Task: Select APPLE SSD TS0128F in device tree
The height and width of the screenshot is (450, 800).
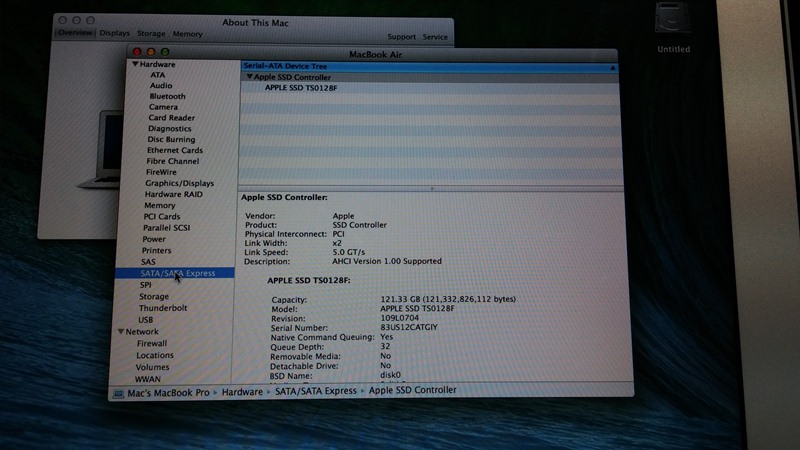Action: click(x=301, y=88)
